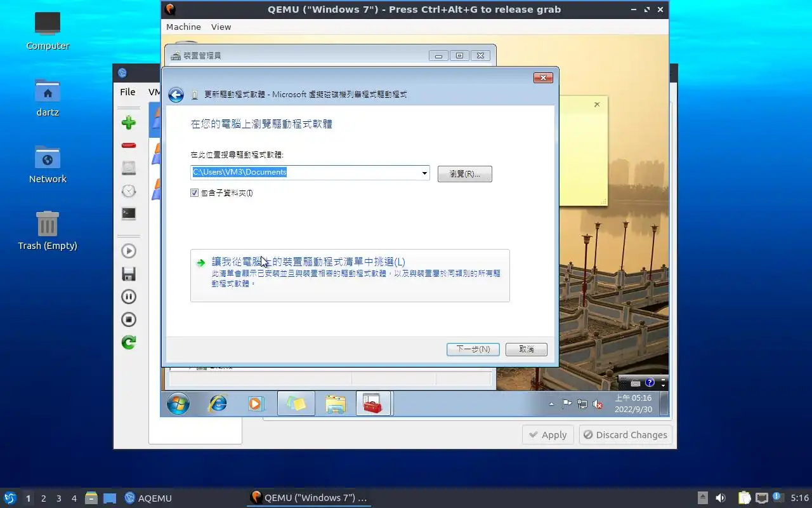Click Cancel (取消) button in wizard

(527, 349)
